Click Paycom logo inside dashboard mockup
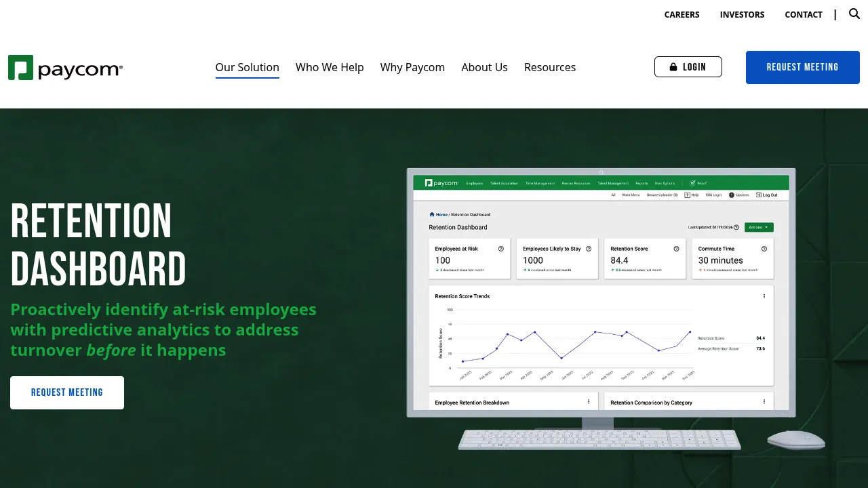868x488 pixels. click(x=441, y=183)
